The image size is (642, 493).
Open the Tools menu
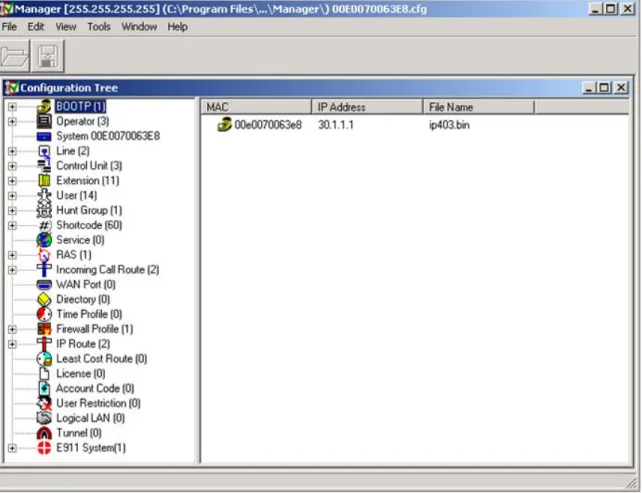(99, 27)
